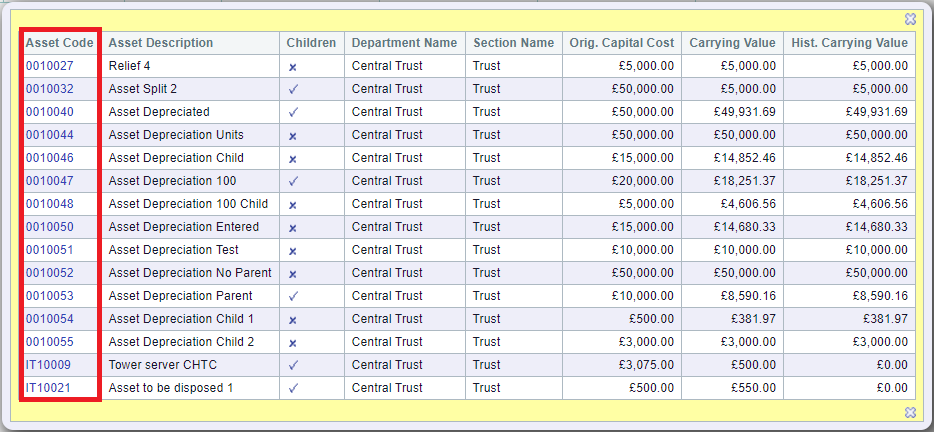934x432 pixels.
Task: Click the tick icon for Asset Depreciation 100
Action: (x=292, y=181)
